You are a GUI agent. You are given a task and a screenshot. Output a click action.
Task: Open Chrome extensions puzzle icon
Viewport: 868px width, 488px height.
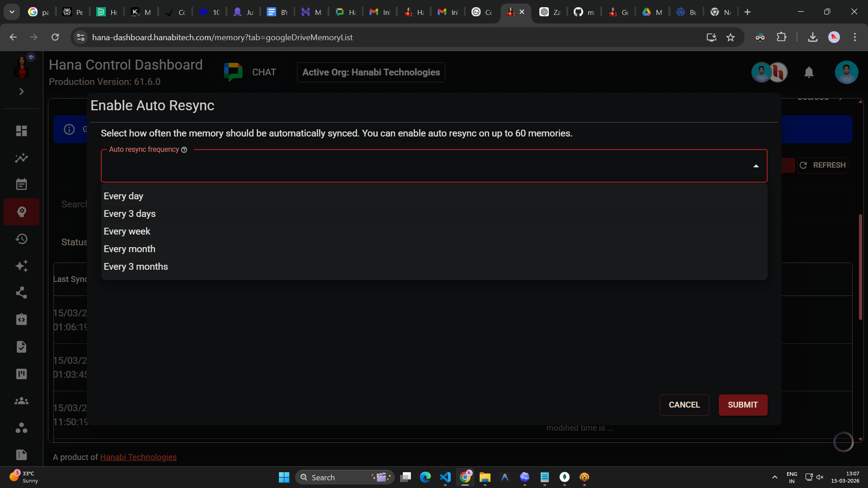click(x=782, y=37)
